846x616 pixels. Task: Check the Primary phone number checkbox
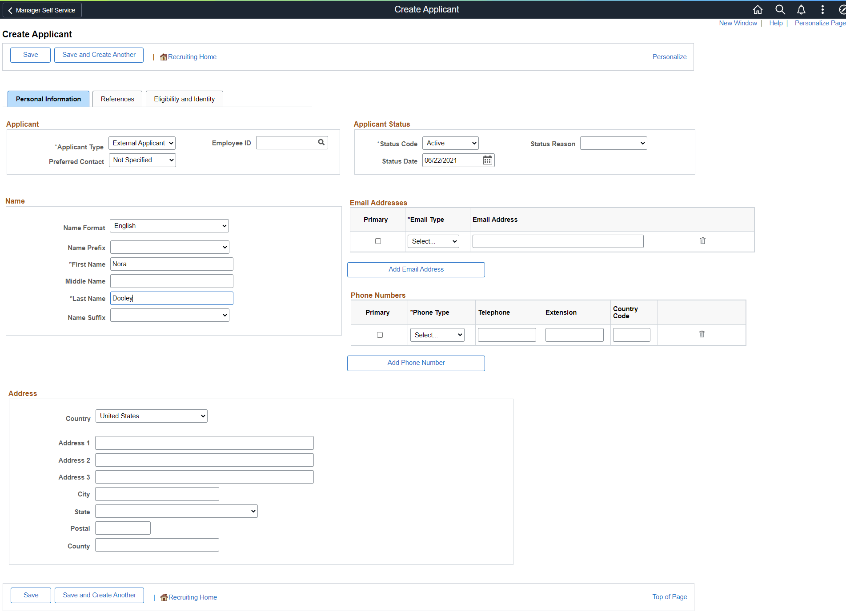point(379,335)
